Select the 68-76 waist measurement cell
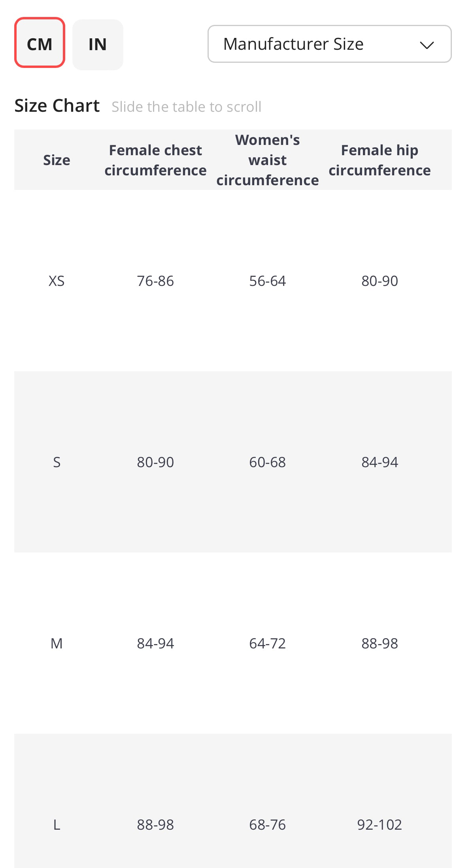The width and height of the screenshot is (457, 868). point(268,825)
